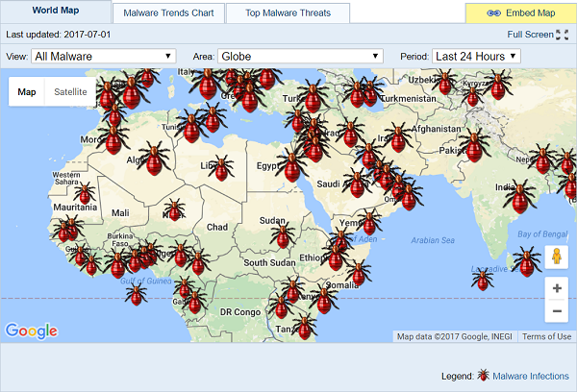Click the Full Screen link
This screenshot has width=577, height=392.
[530, 35]
